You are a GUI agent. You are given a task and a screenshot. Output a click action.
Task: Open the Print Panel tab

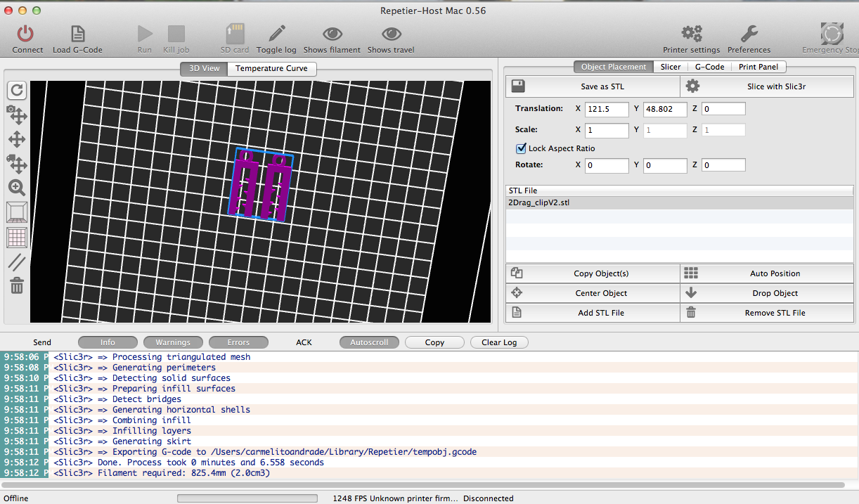tap(758, 67)
